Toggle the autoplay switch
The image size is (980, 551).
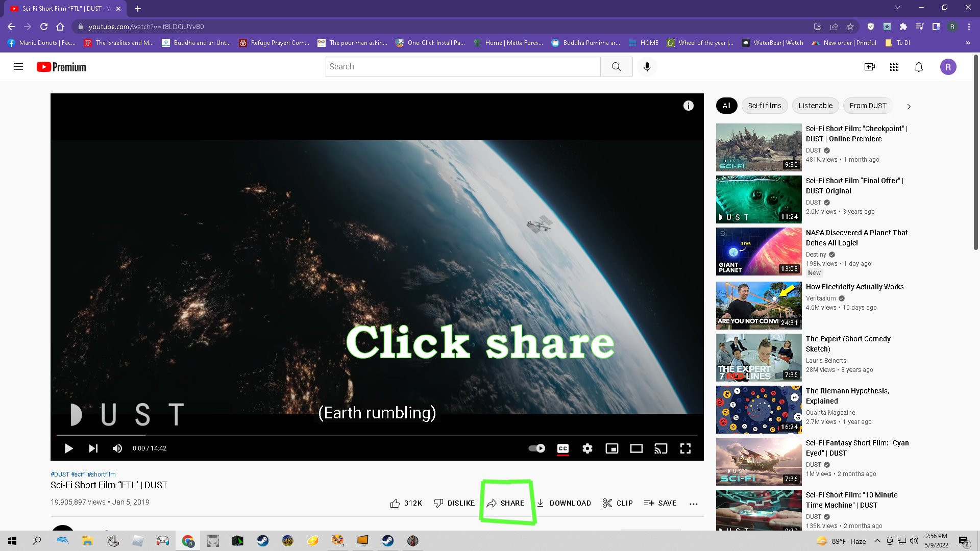537,448
